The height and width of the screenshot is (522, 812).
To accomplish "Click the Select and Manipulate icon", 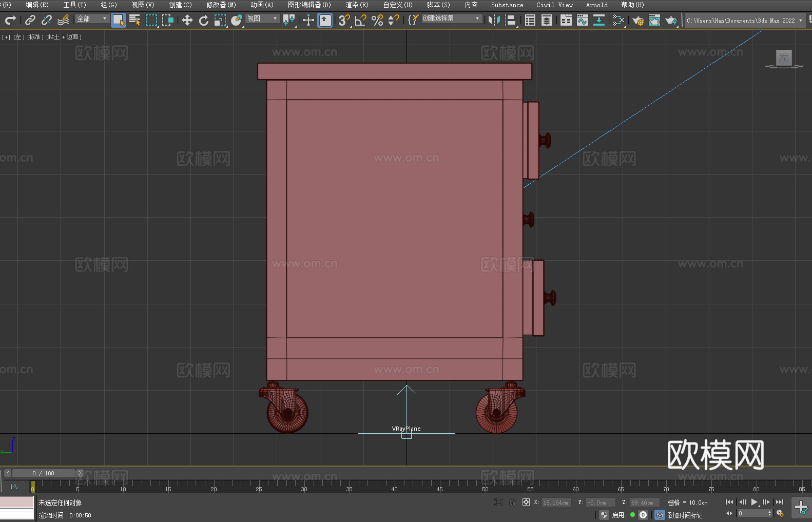I will pos(308,20).
